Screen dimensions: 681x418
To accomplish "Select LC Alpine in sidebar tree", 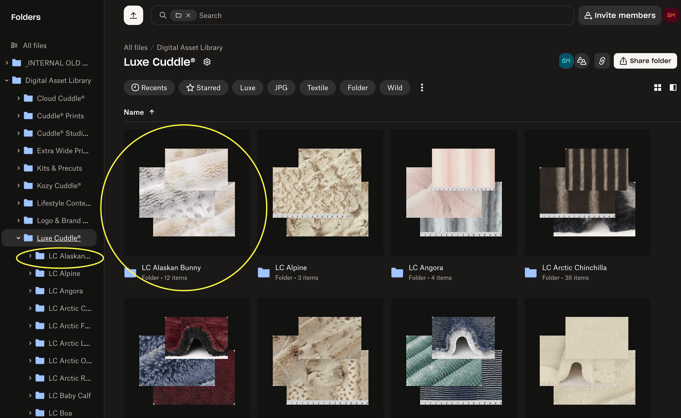I will coord(64,273).
